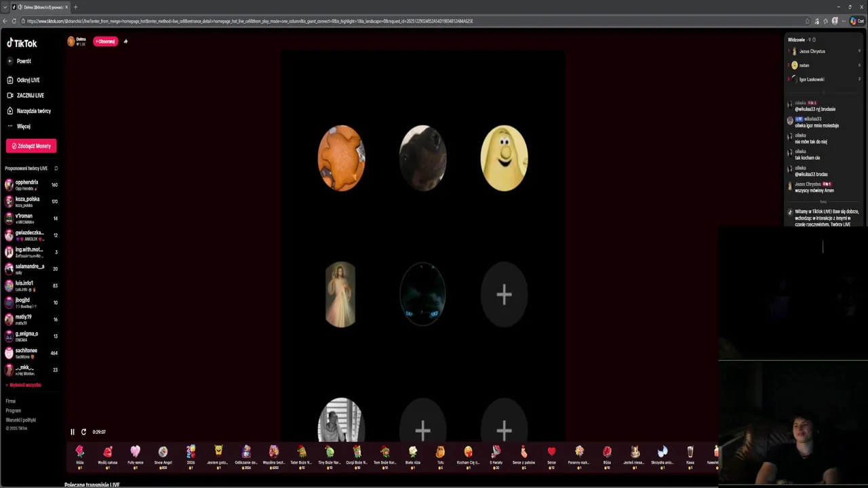Image resolution: width=868 pixels, height=488 pixels.
Task: Open matiy.19 suggested live
Action: [x=31, y=319]
